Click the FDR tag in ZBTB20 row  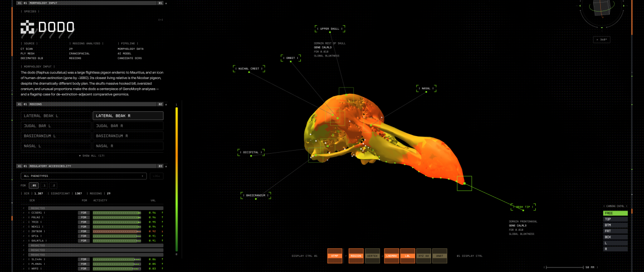point(84,231)
